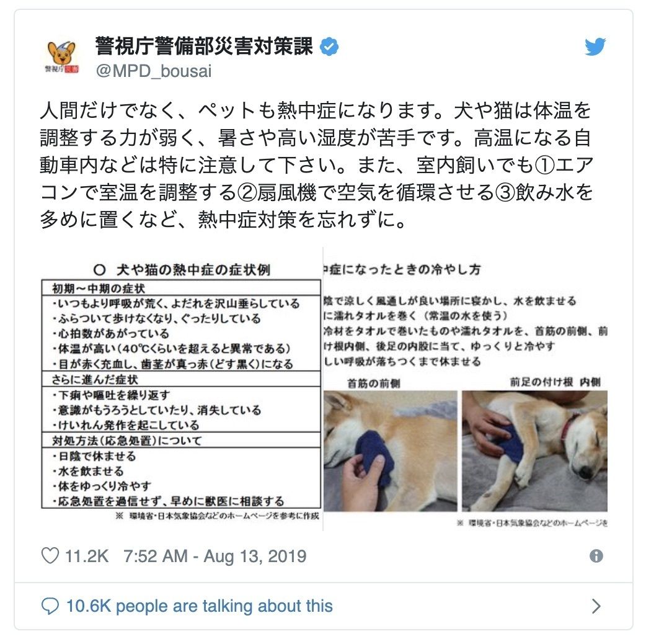Click the front leg cooling dog photo
Image resolution: width=646 pixels, height=644 pixels.
pyautogui.click(x=535, y=451)
